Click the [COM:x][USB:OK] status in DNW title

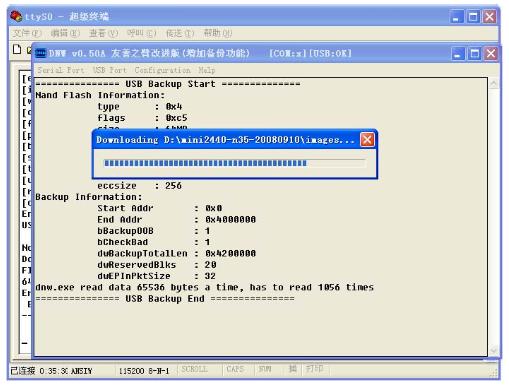310,54
